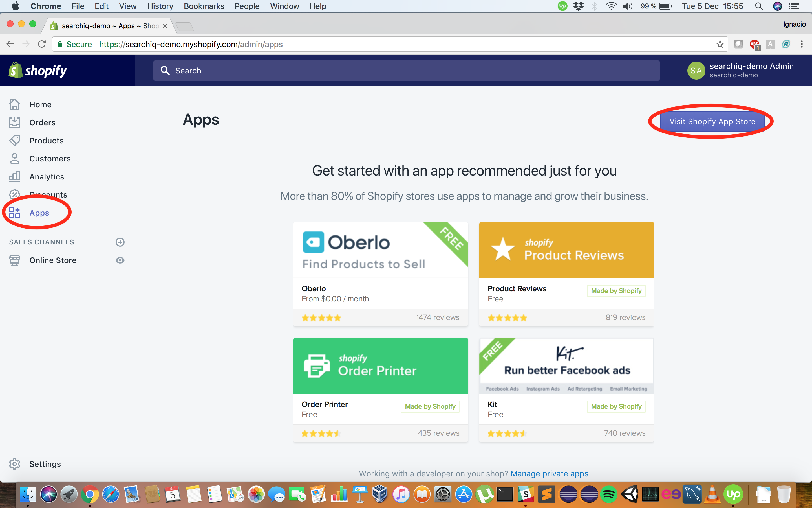This screenshot has height=508, width=812.
Task: Open Shopify Settings
Action: click(x=45, y=464)
